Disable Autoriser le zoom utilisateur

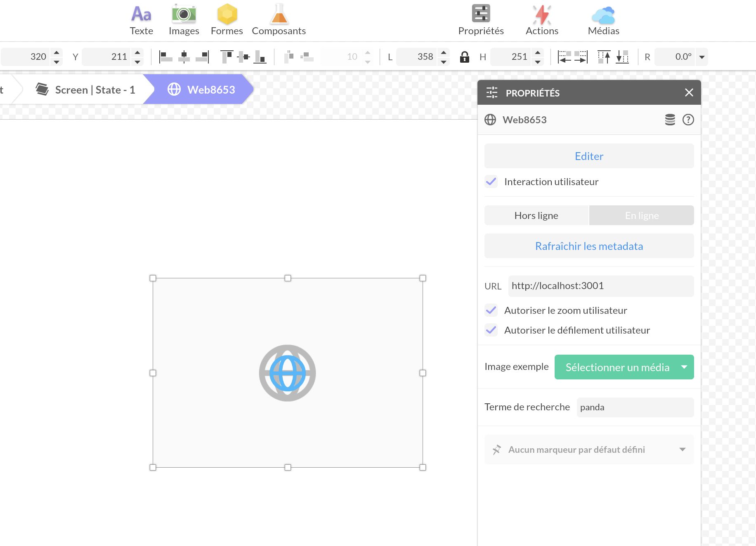click(491, 310)
